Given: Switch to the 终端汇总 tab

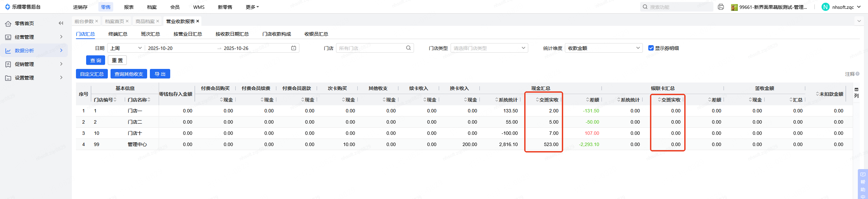Looking at the screenshot, I should (x=118, y=34).
